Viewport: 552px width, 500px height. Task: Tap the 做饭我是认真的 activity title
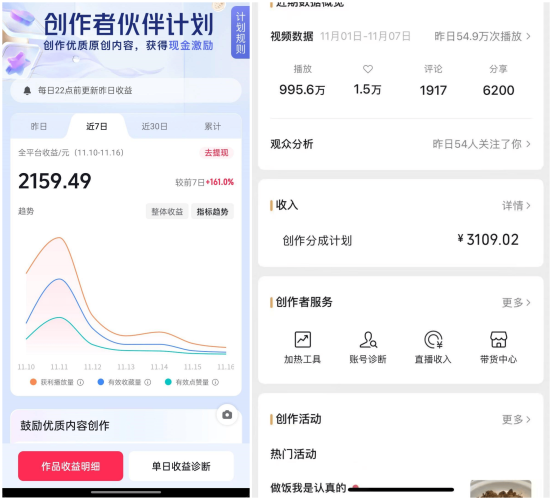pos(308,488)
